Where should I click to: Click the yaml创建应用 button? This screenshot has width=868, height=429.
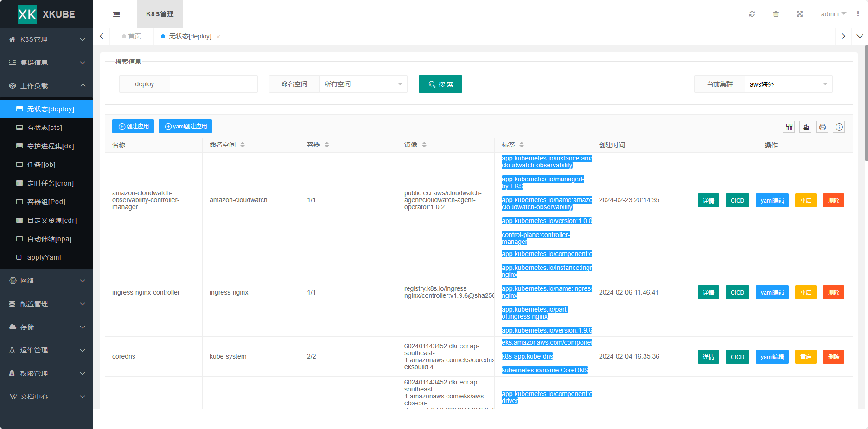185,126
